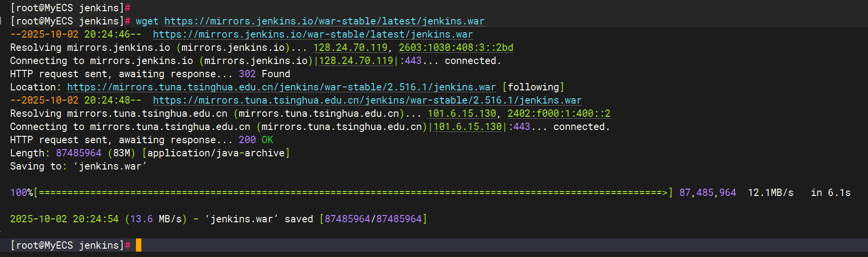The width and height of the screenshot is (868, 257).
Task: Click the '302' status code text
Action: point(247,74)
